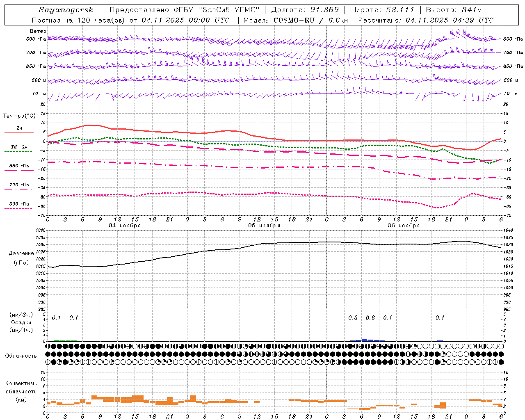
Task: Click the (гПа) unit label under Давление
Action: point(21,262)
